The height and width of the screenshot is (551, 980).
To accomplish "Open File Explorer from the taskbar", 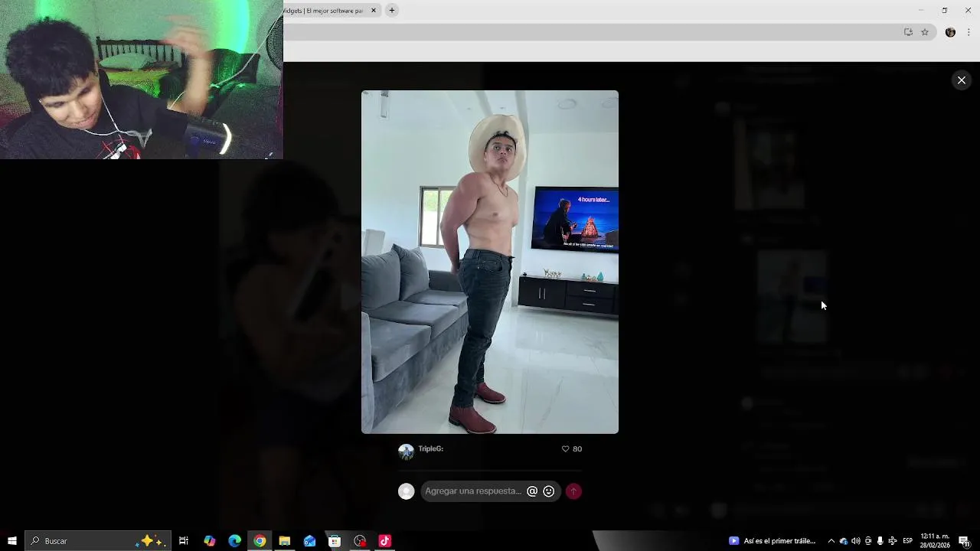I will tap(285, 541).
